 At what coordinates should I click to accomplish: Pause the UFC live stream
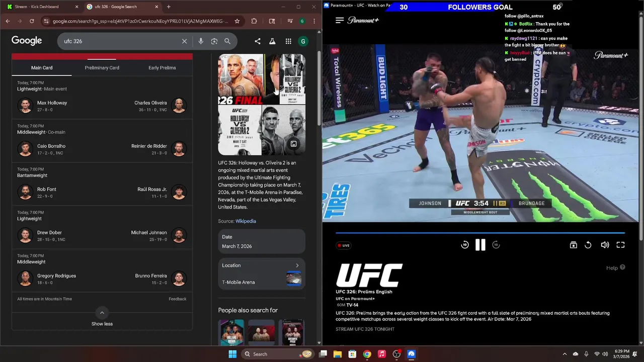(480, 245)
